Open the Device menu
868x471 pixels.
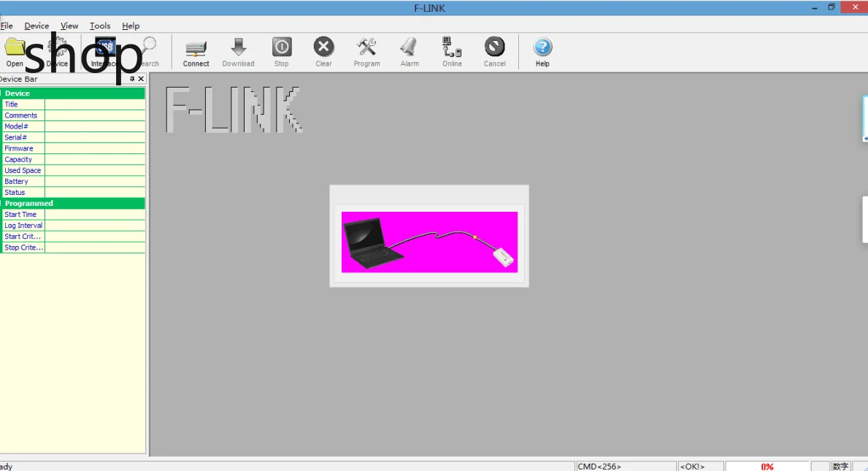click(37, 26)
